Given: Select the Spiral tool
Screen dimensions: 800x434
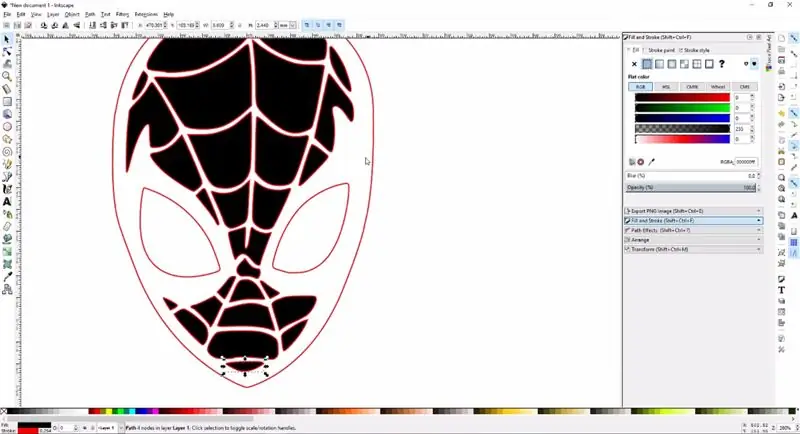Looking at the screenshot, I should tap(7, 151).
